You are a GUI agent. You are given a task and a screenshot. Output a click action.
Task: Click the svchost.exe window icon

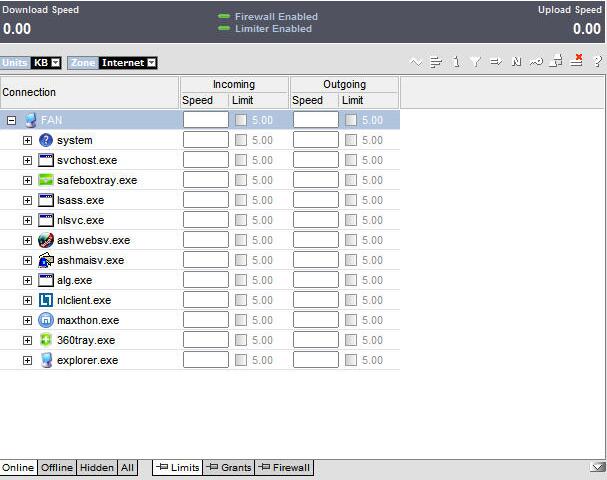click(x=46, y=160)
